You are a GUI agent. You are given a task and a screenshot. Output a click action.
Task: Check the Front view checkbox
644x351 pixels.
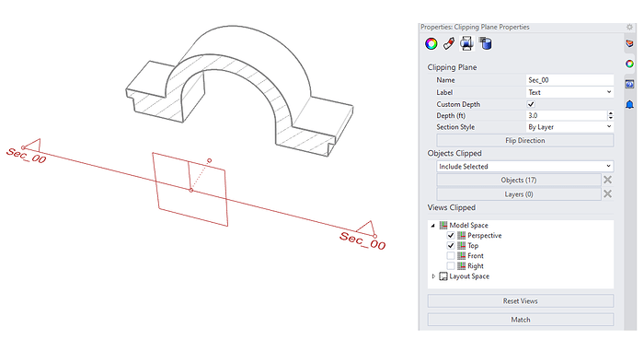pos(451,256)
